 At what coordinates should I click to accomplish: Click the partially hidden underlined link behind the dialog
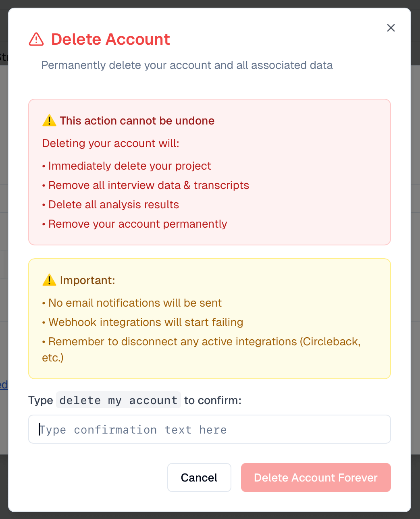pos(4,385)
